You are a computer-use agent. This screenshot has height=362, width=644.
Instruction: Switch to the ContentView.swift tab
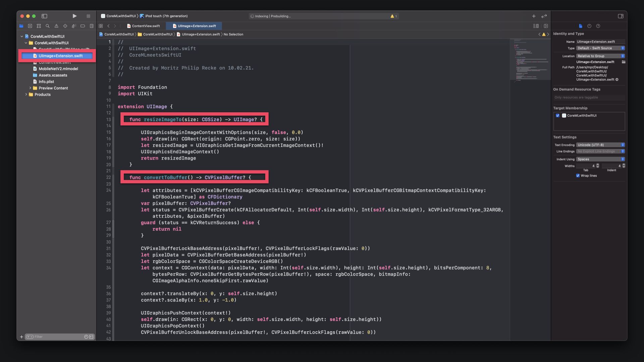146,26
